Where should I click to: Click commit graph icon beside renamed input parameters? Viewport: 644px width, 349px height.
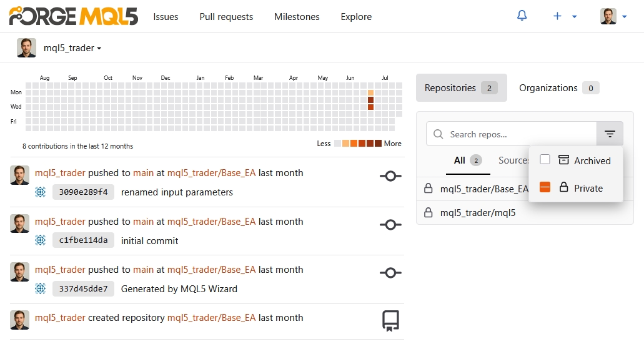coord(390,176)
